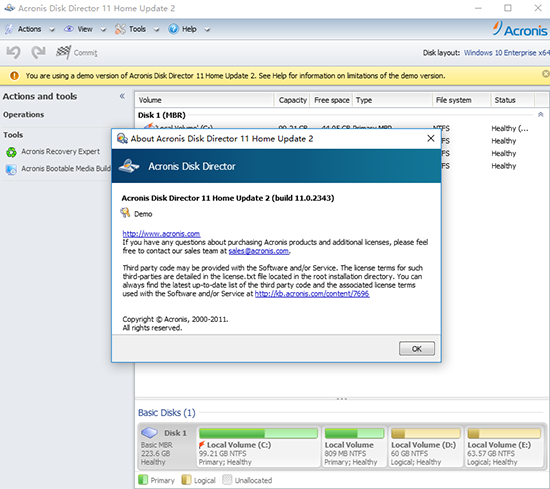Viewport: 550px width, 489px height.
Task: Select Local Volume (C:) usage bar
Action: pyautogui.click(x=258, y=434)
